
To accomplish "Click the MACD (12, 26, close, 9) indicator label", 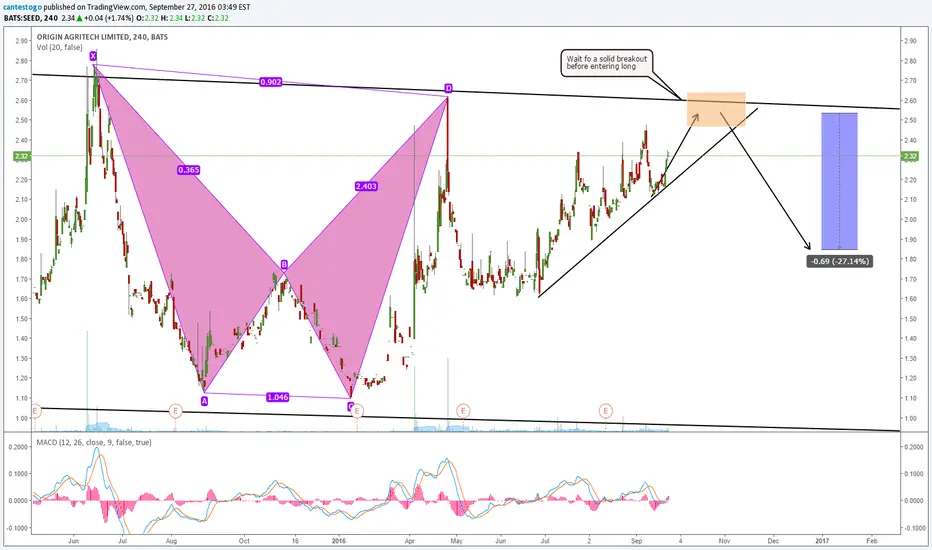I will 94,442.
